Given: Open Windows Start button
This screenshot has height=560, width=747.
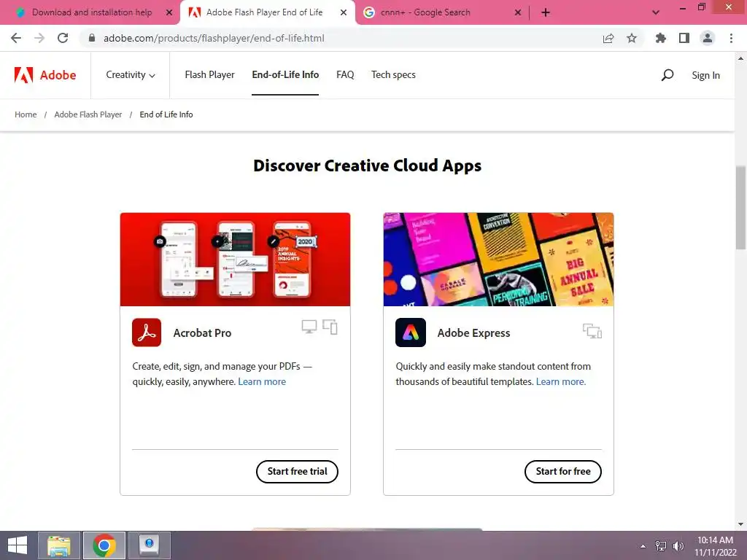Looking at the screenshot, I should 18,545.
